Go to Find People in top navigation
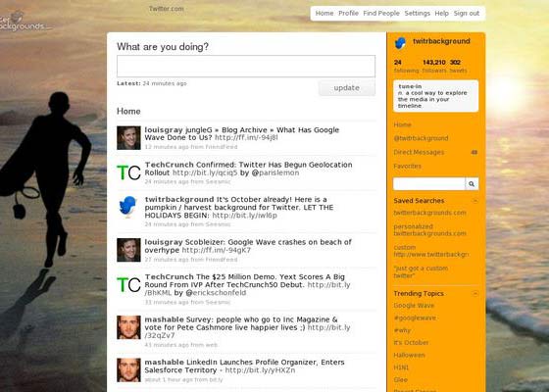 tap(381, 14)
